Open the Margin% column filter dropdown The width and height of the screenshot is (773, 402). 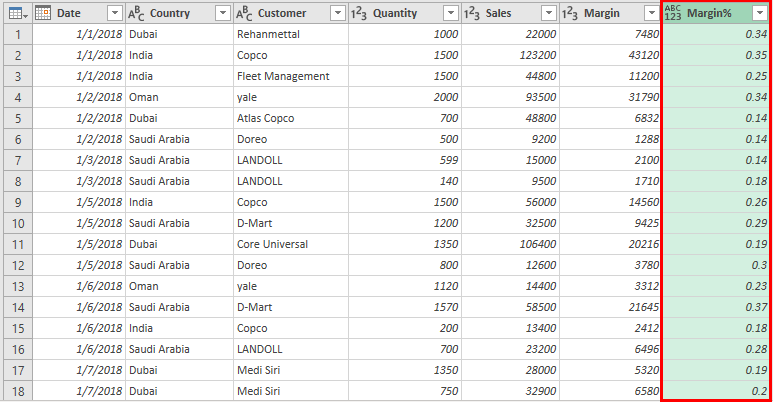[x=760, y=13]
